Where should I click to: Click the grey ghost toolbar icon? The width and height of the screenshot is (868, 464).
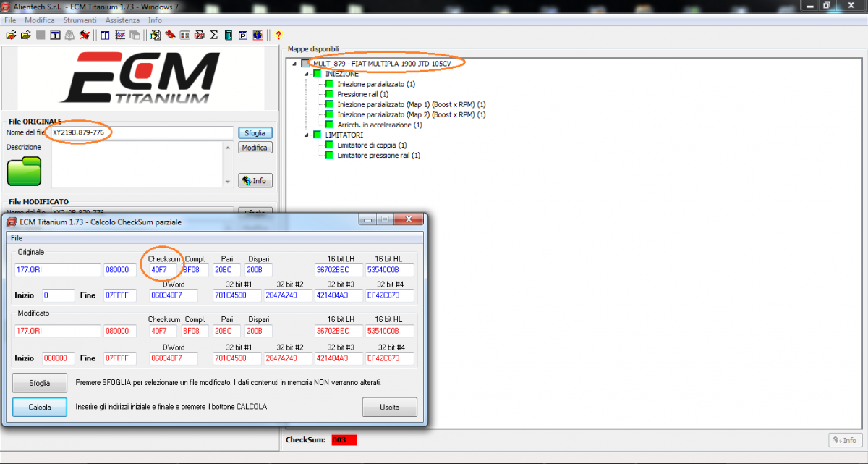tap(69, 35)
